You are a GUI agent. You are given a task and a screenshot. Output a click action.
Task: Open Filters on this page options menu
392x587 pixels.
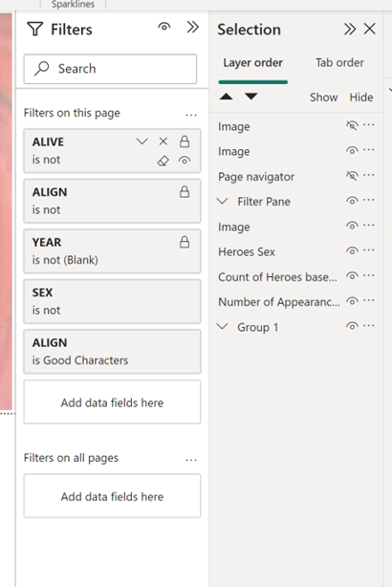point(191,115)
